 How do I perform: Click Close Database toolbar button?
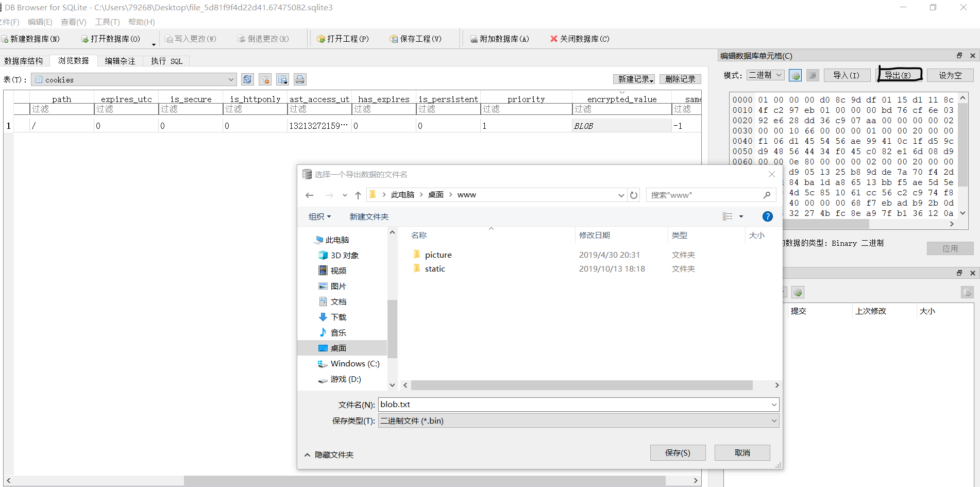(x=580, y=39)
